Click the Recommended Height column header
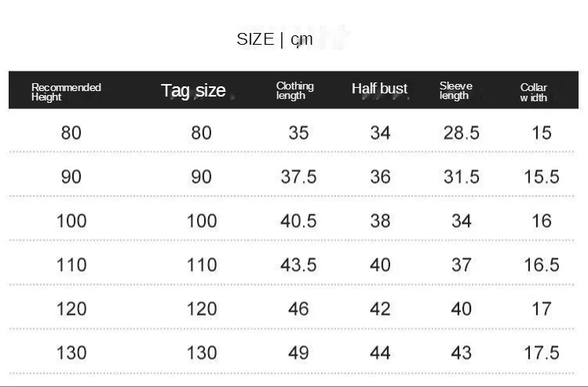The image size is (588, 387). 66,91
